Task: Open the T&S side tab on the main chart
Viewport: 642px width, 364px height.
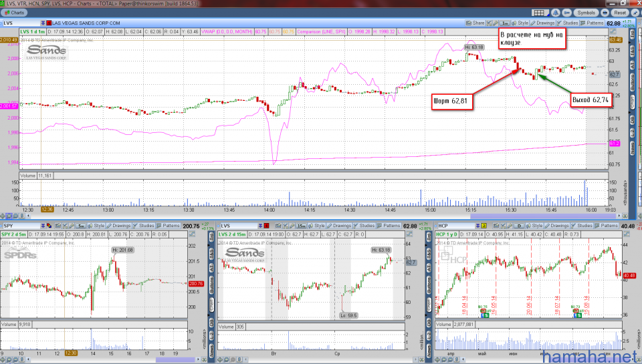Action: pos(632,51)
